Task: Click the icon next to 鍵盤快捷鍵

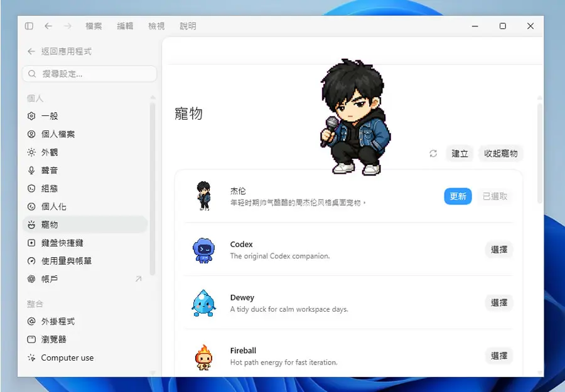Action: 31,243
